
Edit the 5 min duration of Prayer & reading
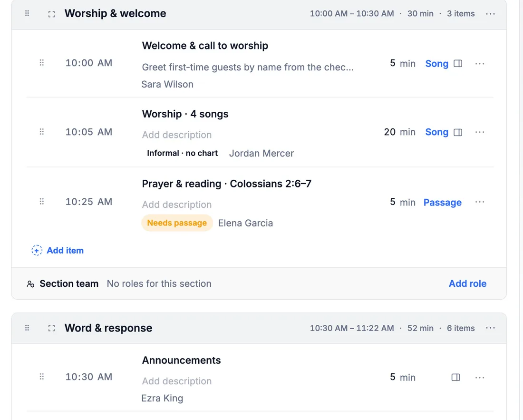pos(403,202)
